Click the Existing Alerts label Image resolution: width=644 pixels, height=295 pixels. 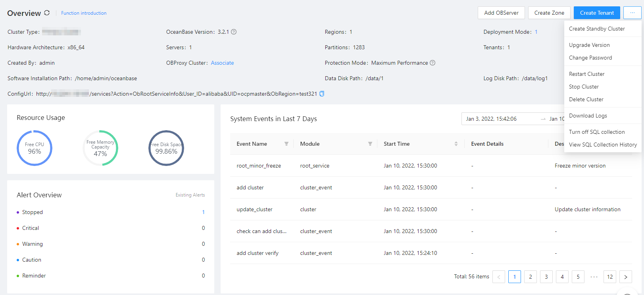pyautogui.click(x=190, y=195)
